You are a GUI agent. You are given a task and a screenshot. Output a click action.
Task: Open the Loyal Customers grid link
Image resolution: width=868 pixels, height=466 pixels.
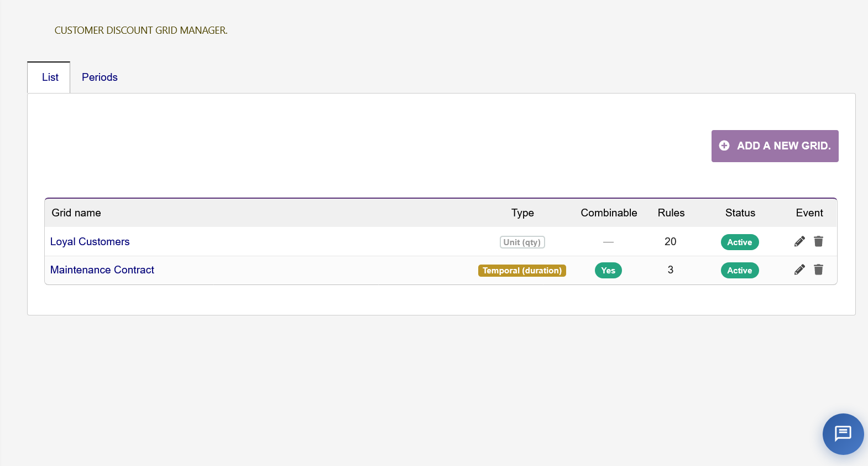pyautogui.click(x=90, y=242)
